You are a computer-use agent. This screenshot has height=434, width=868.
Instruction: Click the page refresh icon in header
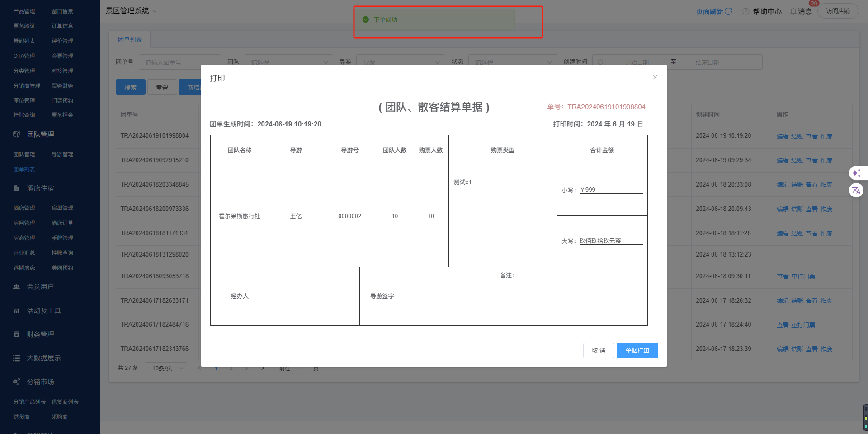pyautogui.click(x=728, y=11)
